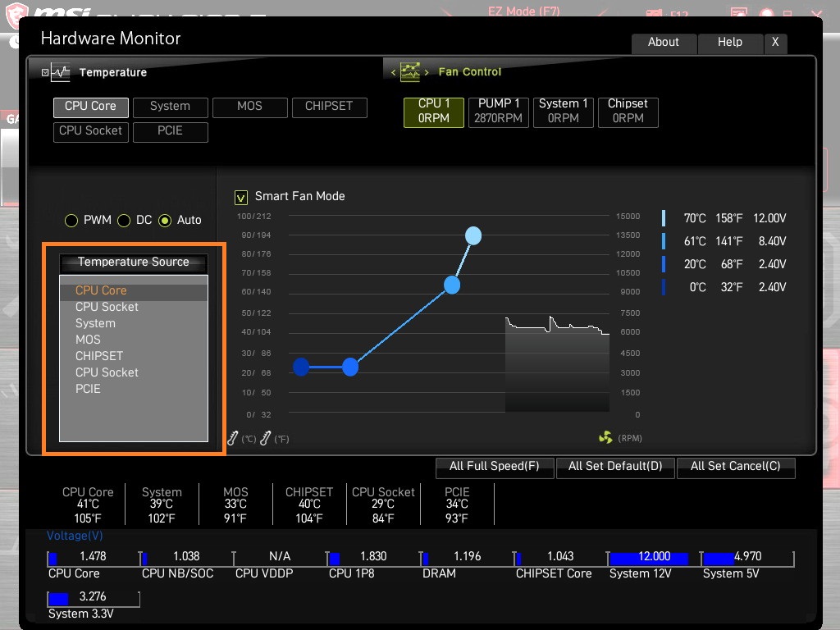
Task: Click System 12V voltage bar
Action: click(x=654, y=558)
